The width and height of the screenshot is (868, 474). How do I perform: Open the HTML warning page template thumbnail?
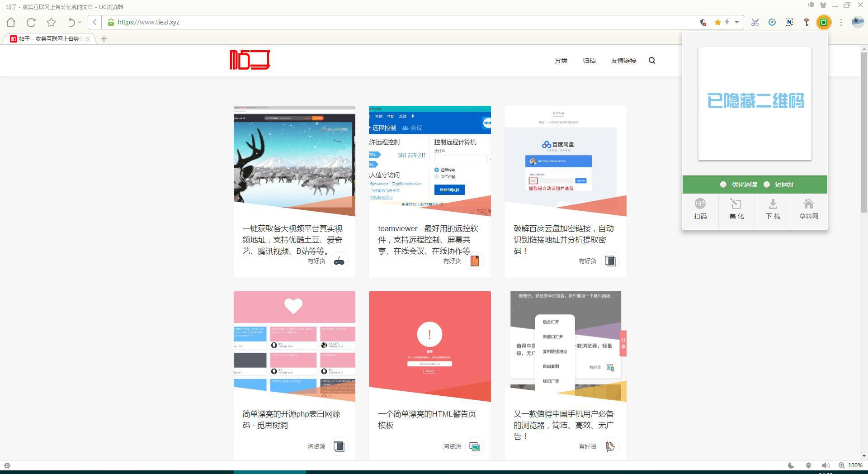click(x=429, y=346)
